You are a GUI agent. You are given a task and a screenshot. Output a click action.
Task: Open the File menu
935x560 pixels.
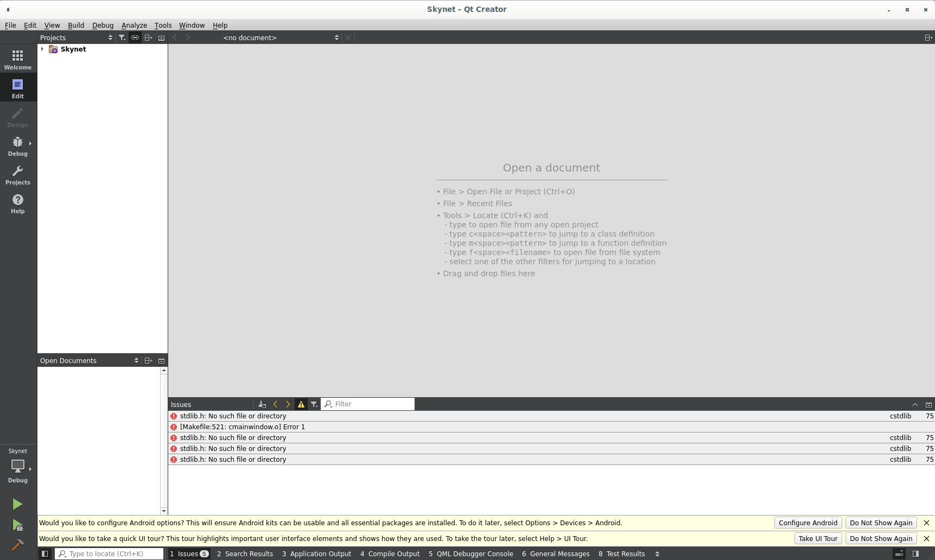pyautogui.click(x=10, y=25)
